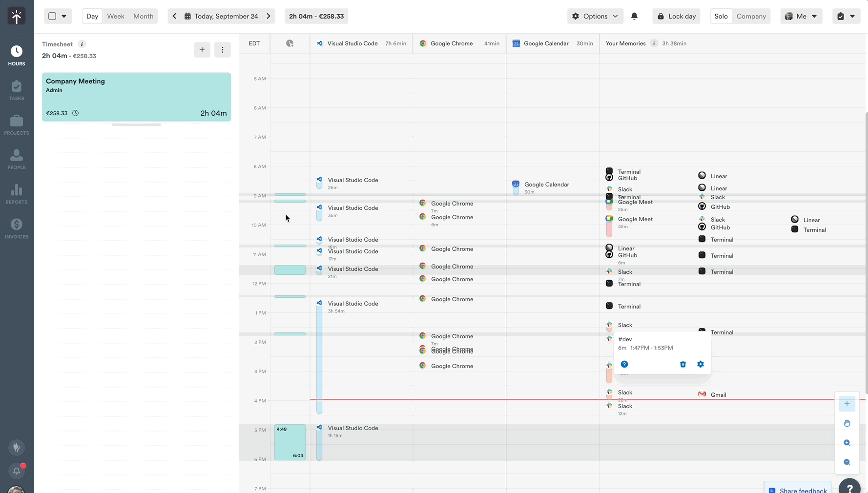This screenshot has width=868, height=493.
Task: Select the hand pan tool
Action: coord(847,423)
